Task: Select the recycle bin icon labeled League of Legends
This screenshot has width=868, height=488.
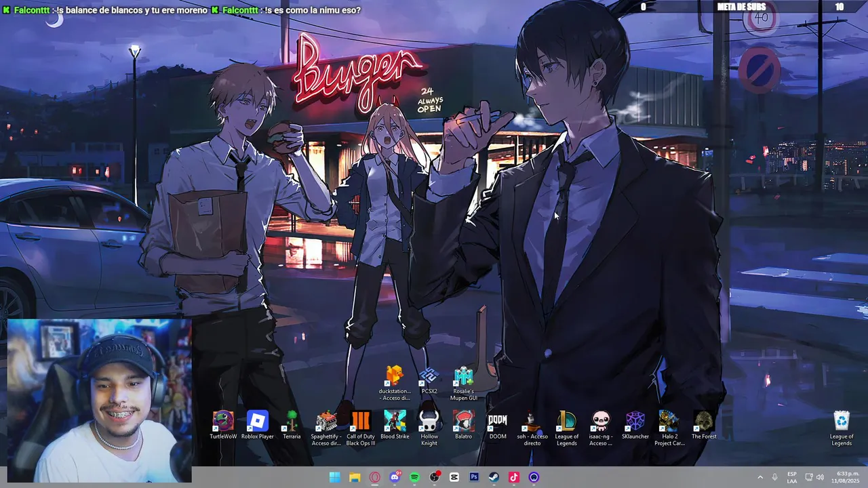Action: pos(842,428)
